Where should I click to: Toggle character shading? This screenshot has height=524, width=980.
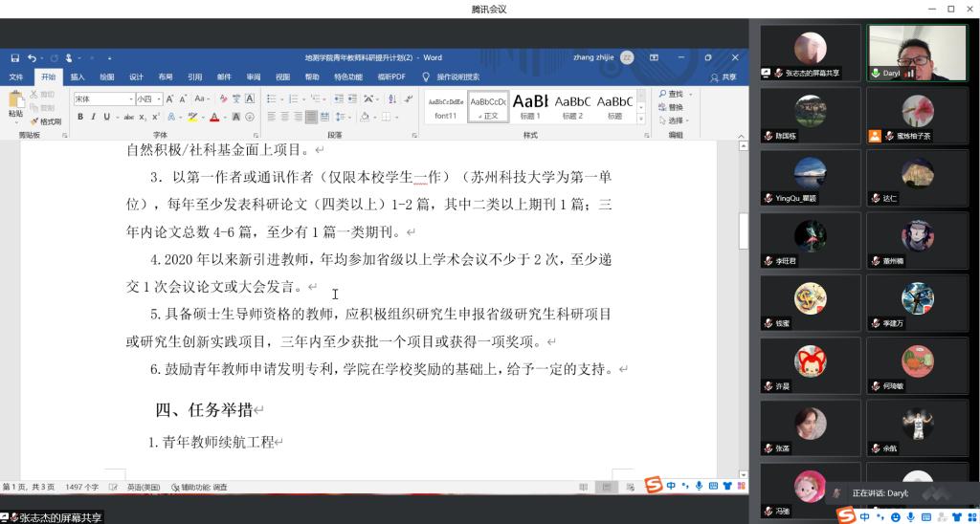236,117
